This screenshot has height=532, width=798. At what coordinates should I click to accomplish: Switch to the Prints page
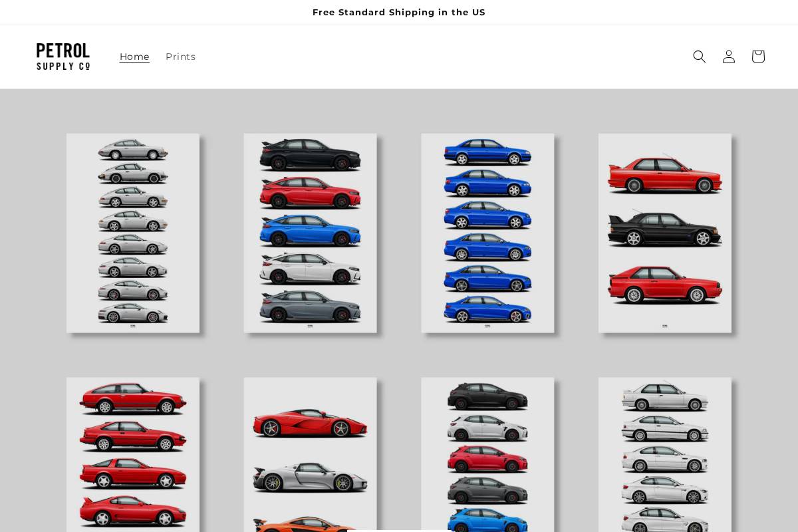click(180, 57)
